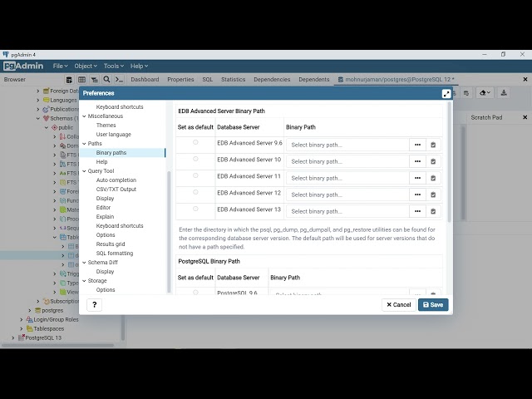
Task: Switch to the Dependencies tab
Action: 272,80
